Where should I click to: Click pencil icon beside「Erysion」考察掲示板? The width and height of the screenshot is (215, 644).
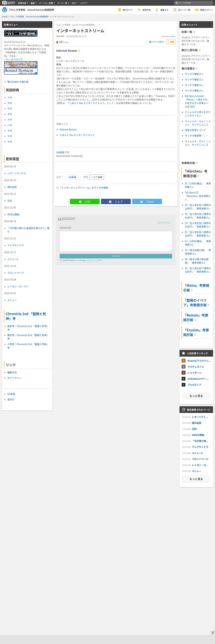pos(195,335)
